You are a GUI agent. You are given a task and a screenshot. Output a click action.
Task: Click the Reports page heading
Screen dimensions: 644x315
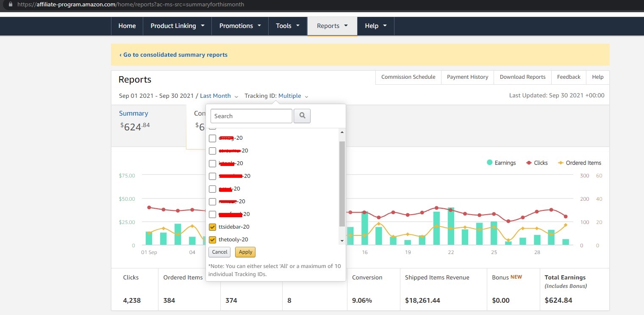tap(135, 80)
